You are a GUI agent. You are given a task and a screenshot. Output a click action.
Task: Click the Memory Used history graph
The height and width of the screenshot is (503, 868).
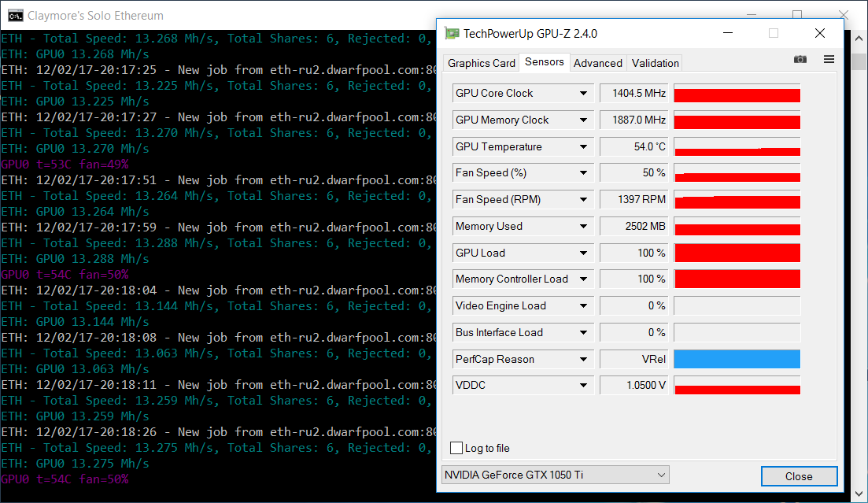click(737, 226)
